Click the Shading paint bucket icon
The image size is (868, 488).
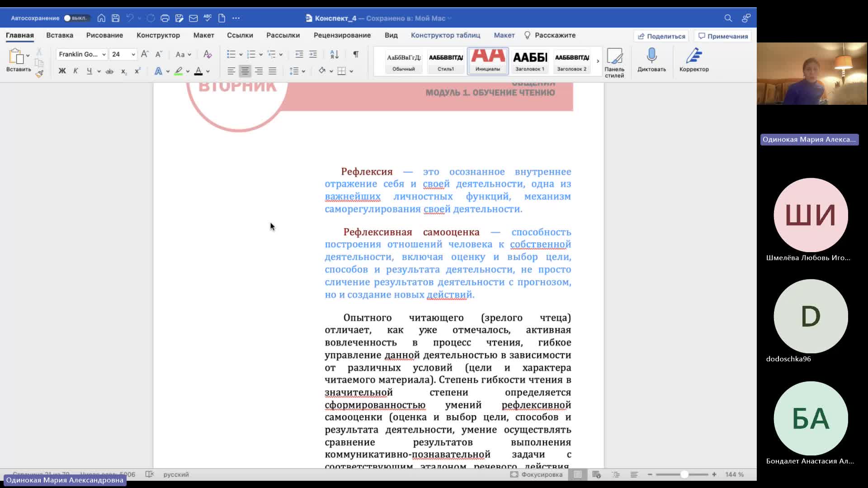click(322, 71)
